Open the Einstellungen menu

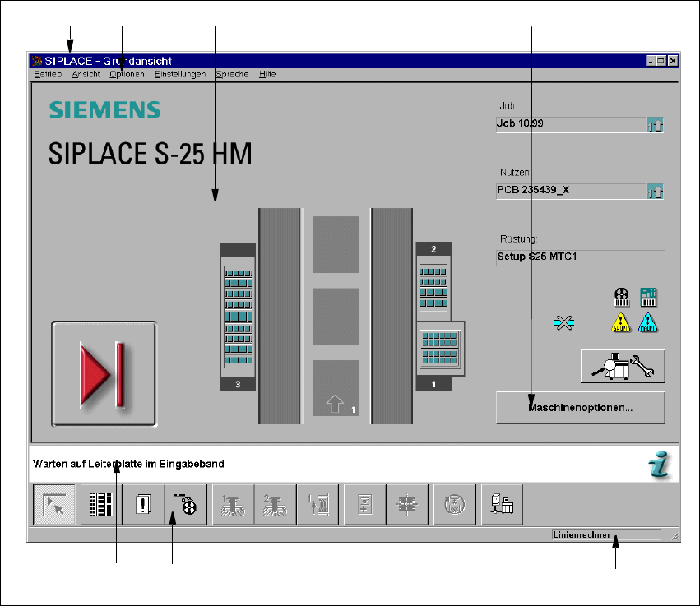click(x=180, y=75)
